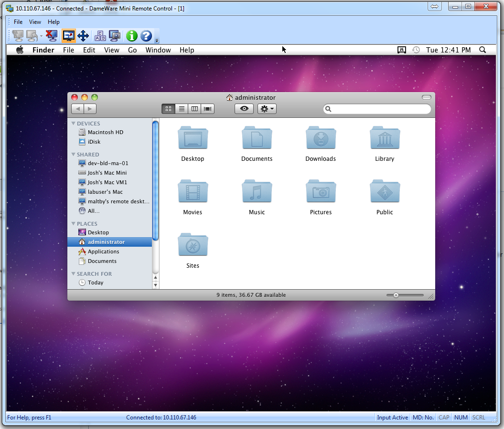Open the Finder Action gear menu
This screenshot has width=504, height=429.
pyautogui.click(x=267, y=109)
